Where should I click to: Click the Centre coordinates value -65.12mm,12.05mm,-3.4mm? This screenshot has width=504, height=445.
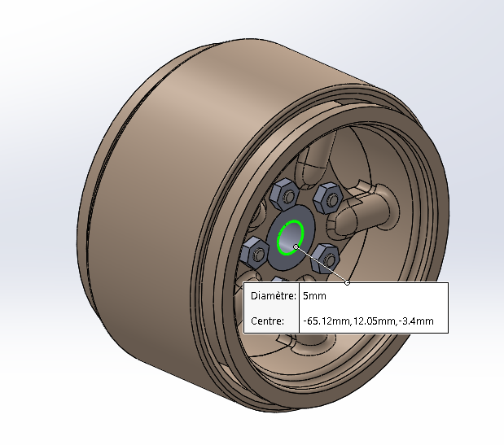[x=368, y=321]
